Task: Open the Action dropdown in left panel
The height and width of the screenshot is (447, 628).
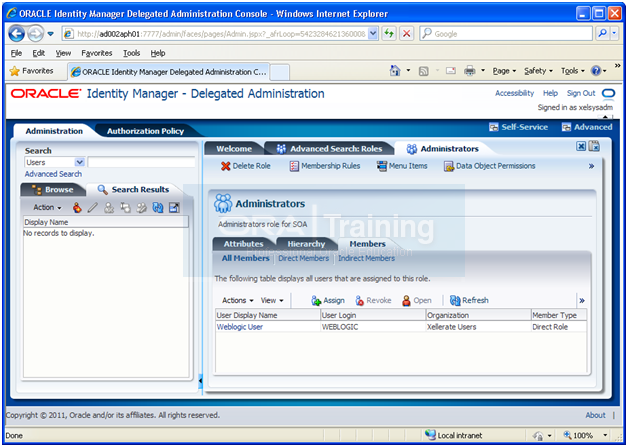Action: click(47, 207)
